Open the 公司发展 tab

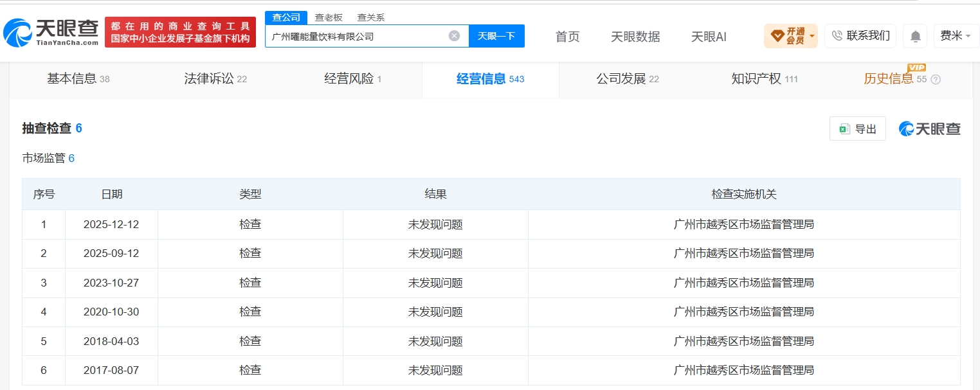(628, 79)
